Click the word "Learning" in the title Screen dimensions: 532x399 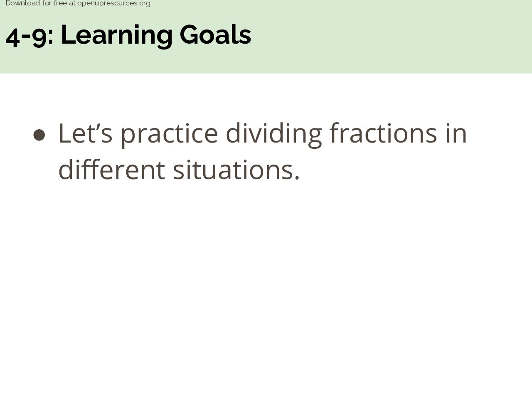117,36
